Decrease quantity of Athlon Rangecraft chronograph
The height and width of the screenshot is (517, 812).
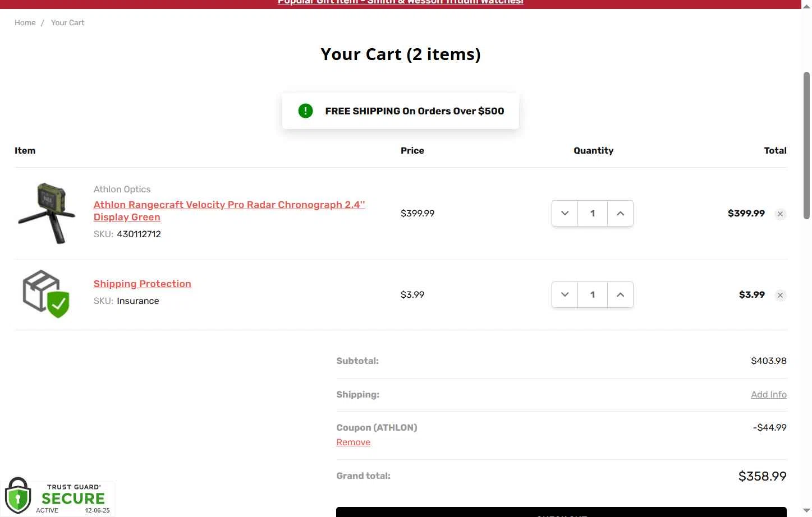pos(565,213)
